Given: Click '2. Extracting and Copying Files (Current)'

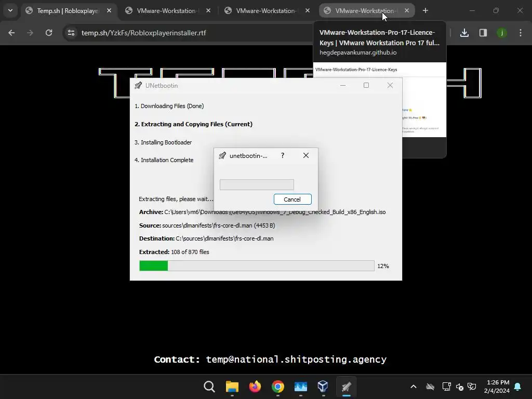Looking at the screenshot, I should [x=193, y=124].
